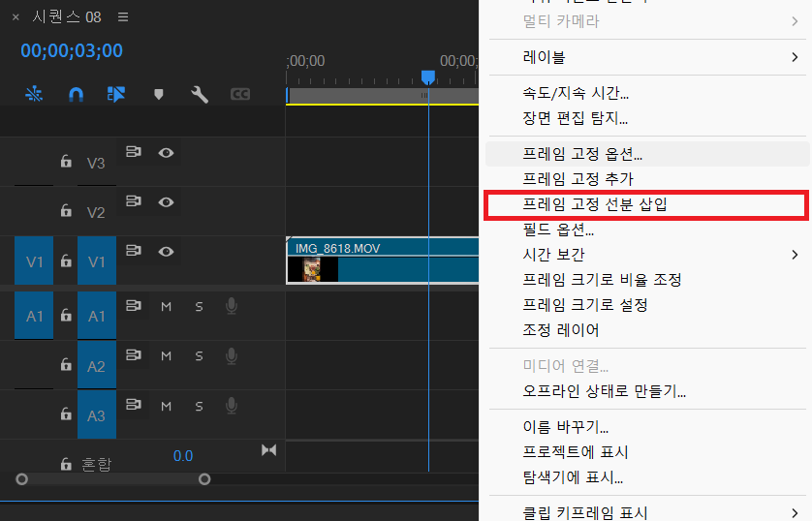Toggle V1 track targeting
This screenshot has width=812, height=521.
point(97,260)
